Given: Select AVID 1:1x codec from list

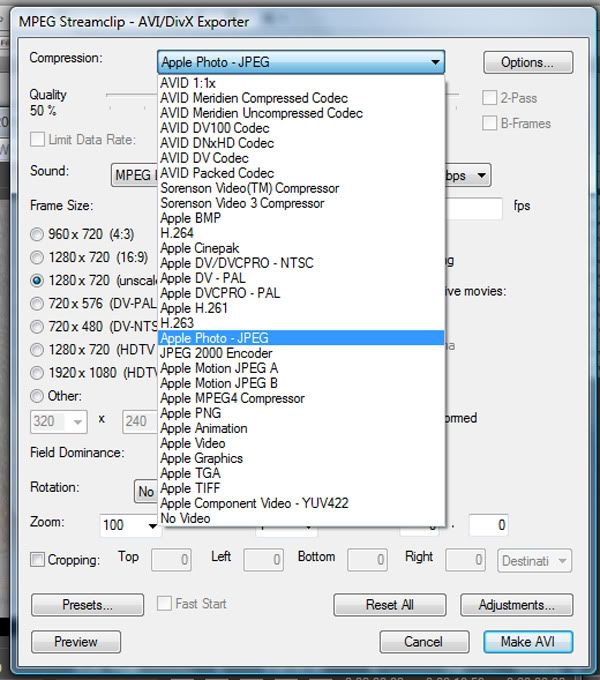Looking at the screenshot, I should click(301, 83).
